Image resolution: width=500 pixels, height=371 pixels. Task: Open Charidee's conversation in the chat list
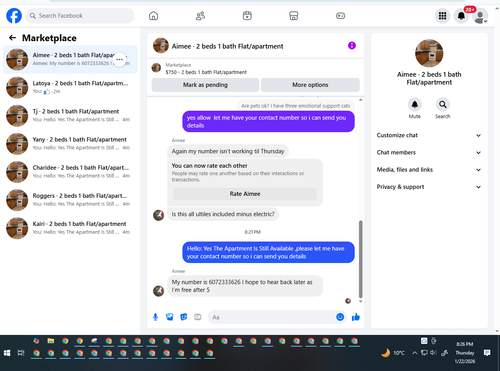(70, 172)
